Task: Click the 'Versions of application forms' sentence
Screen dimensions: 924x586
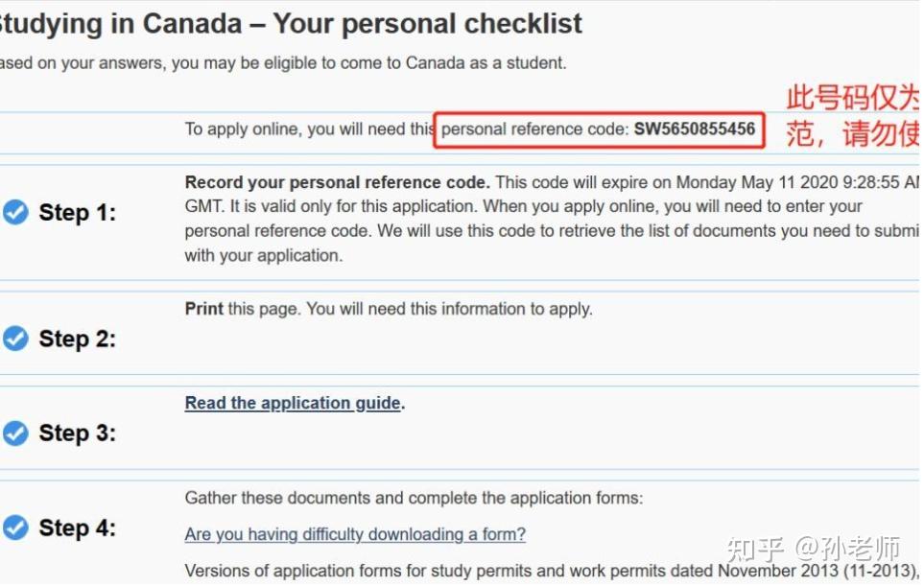Action: pyautogui.click(x=547, y=571)
